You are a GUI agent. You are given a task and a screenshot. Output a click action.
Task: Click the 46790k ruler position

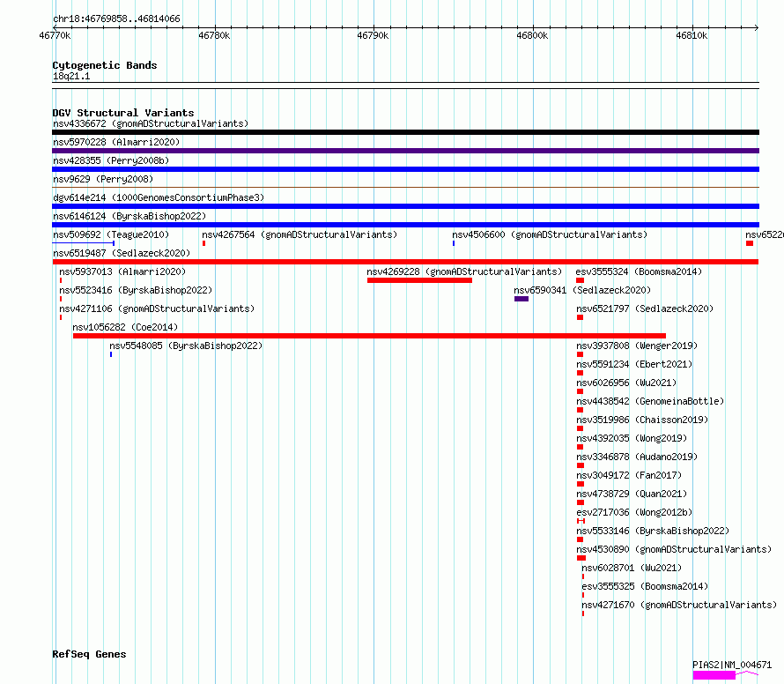click(x=373, y=35)
